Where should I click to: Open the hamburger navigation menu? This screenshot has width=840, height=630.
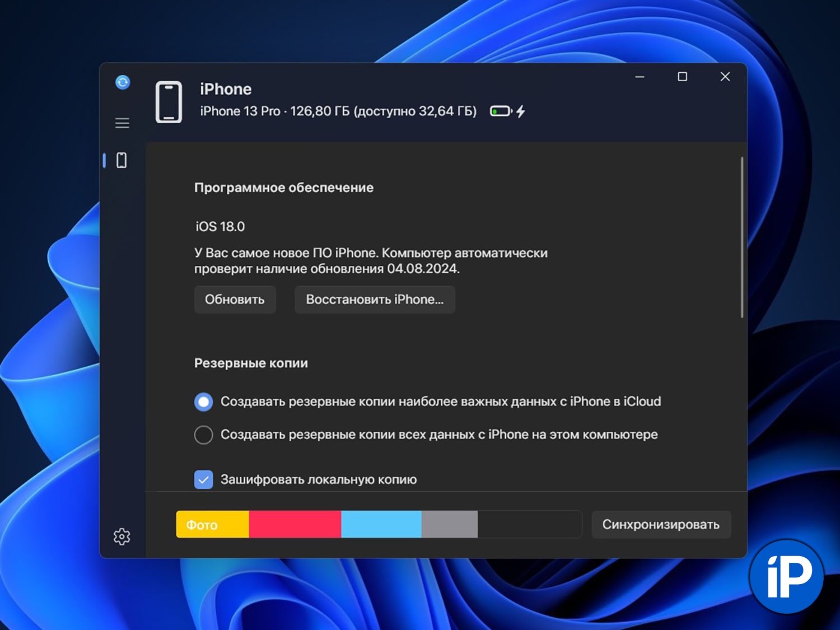pos(122,123)
